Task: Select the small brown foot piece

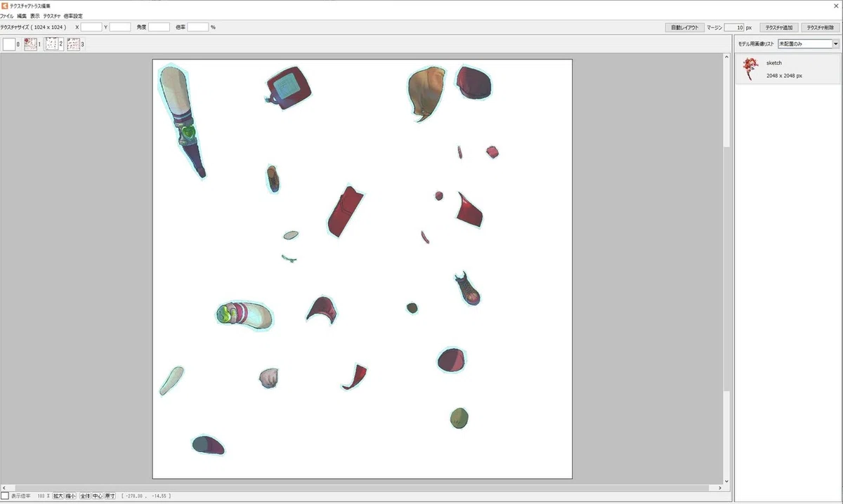Action: point(273,179)
